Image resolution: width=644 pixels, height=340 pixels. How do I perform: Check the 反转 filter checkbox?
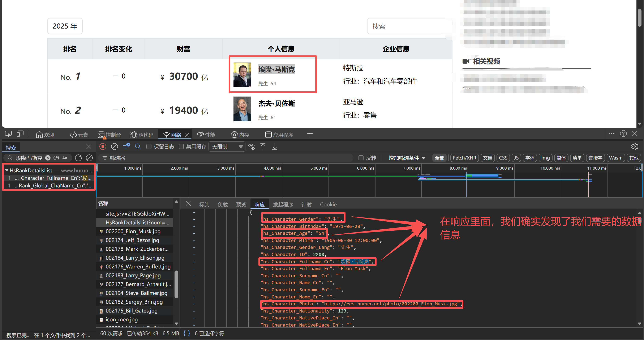pos(361,158)
